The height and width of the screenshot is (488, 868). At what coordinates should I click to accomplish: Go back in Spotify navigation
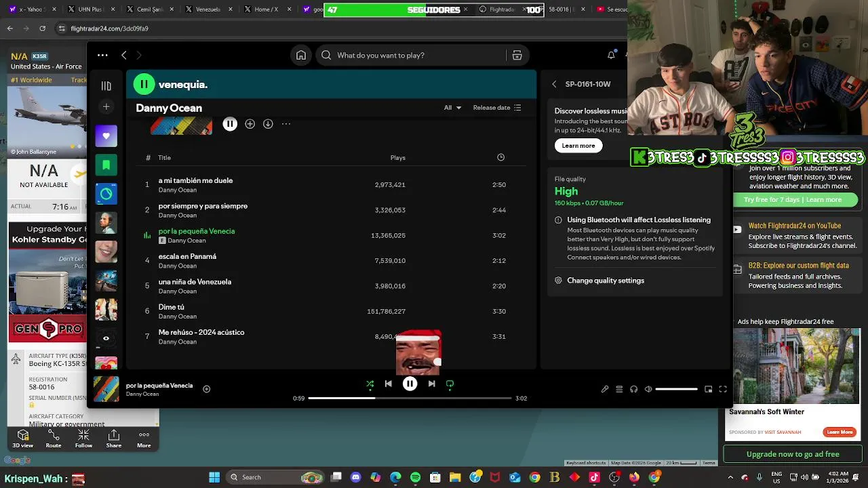(x=123, y=56)
